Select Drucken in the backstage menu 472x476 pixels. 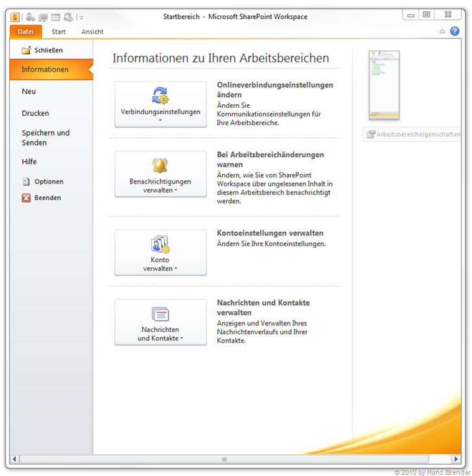pyautogui.click(x=35, y=113)
